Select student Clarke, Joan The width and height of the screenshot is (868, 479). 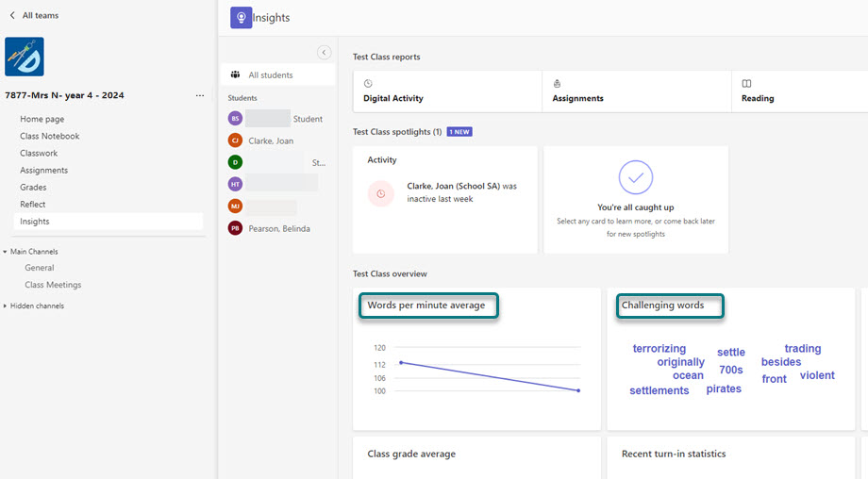[x=271, y=141]
